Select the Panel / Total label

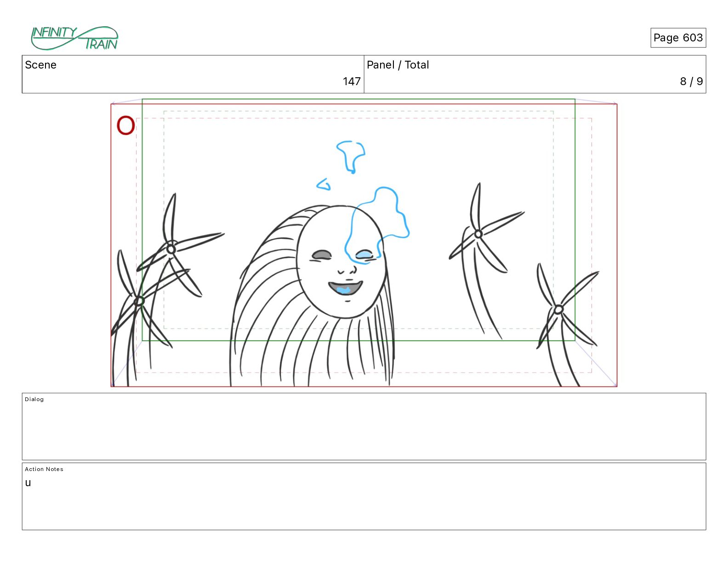[x=398, y=65]
